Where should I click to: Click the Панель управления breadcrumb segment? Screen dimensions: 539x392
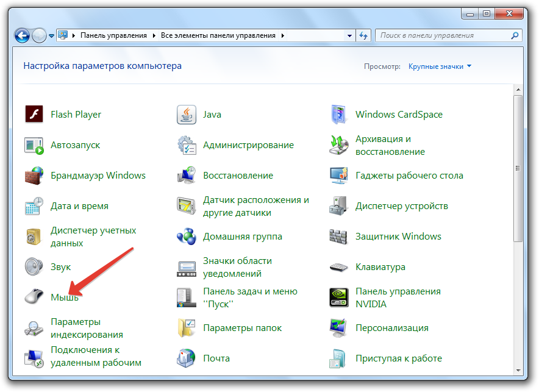pos(113,35)
